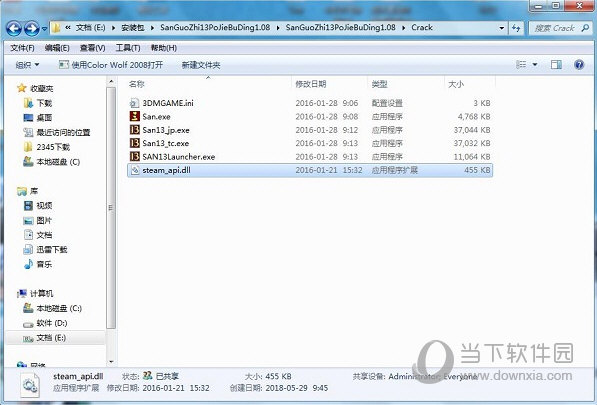597x405 pixels.
Task: Select the steam_api.dll file icon
Action: [134, 170]
